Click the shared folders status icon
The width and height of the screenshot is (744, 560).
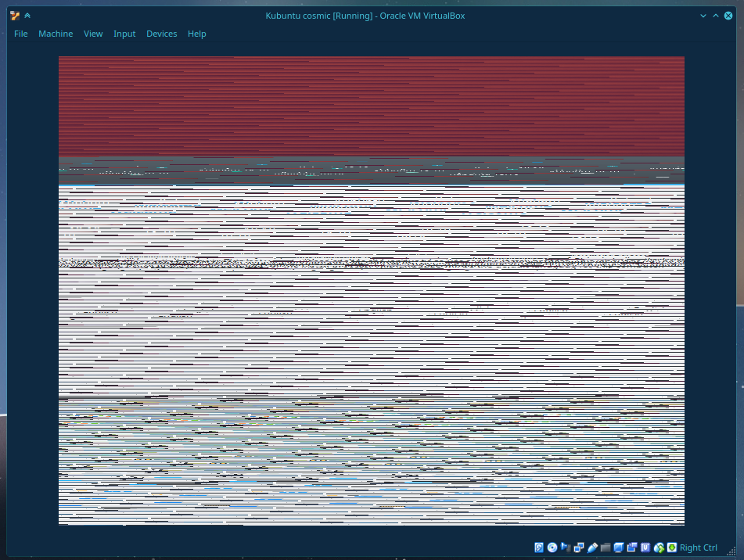point(606,547)
